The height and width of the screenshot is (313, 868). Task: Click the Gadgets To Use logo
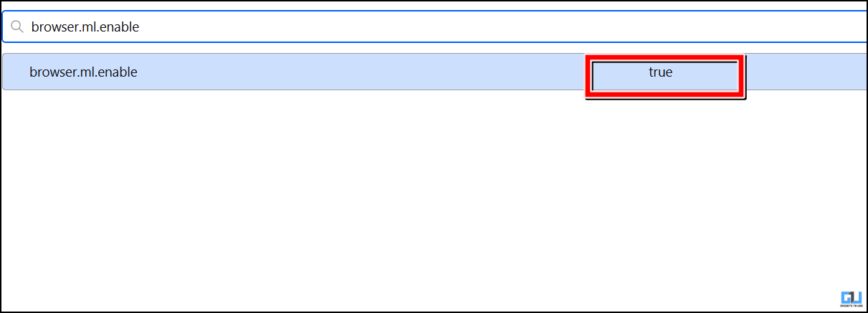tap(851, 299)
